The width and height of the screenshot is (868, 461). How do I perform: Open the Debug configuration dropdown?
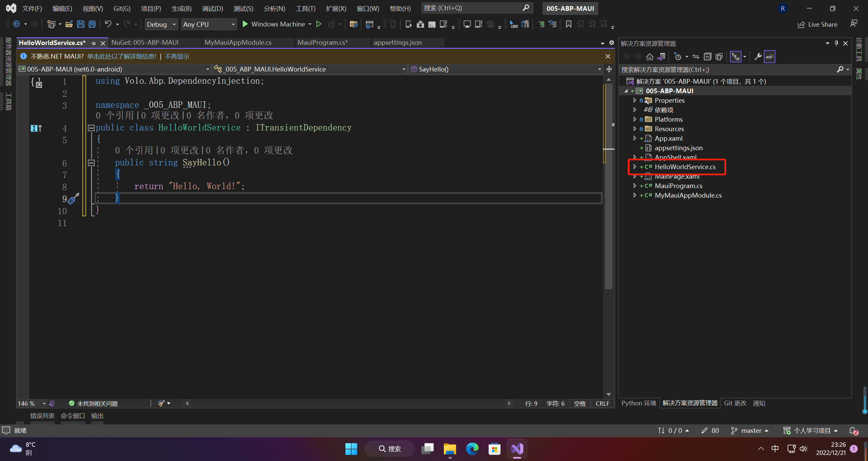[162, 24]
